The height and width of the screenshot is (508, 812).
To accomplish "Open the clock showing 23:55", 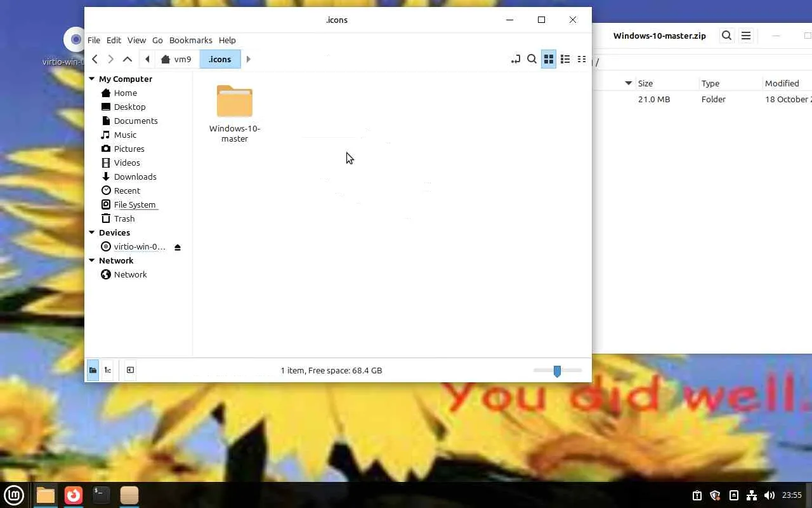I will [x=792, y=495].
